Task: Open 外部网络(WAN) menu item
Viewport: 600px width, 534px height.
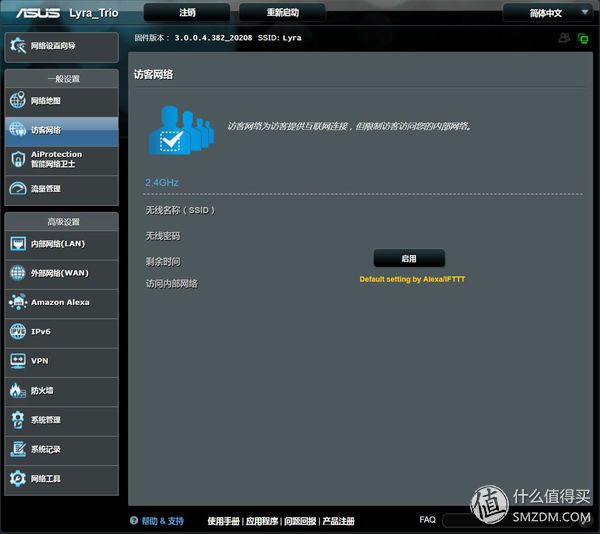Action: [x=62, y=274]
